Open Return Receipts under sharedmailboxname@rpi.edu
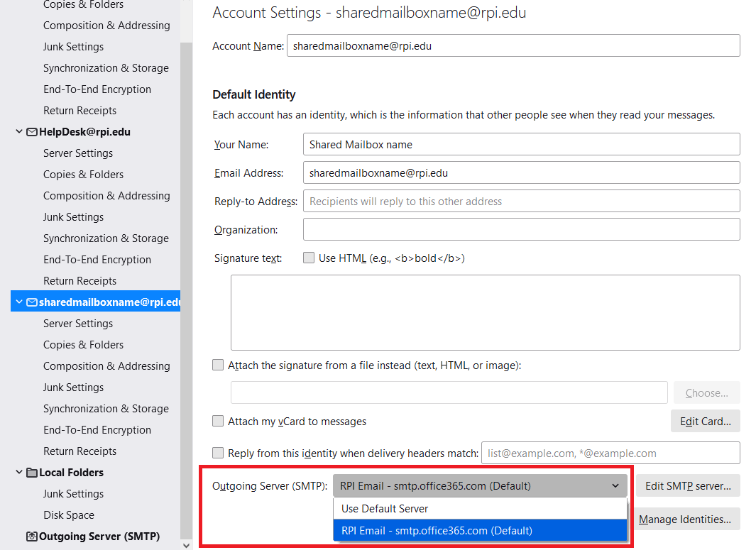The height and width of the screenshot is (550, 756). (80, 451)
